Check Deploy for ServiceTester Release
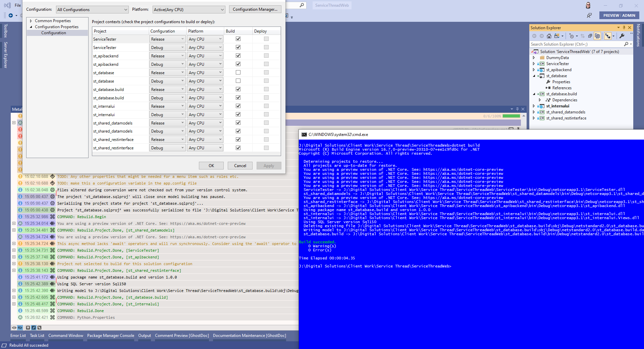This screenshot has height=349, width=644. [266, 39]
